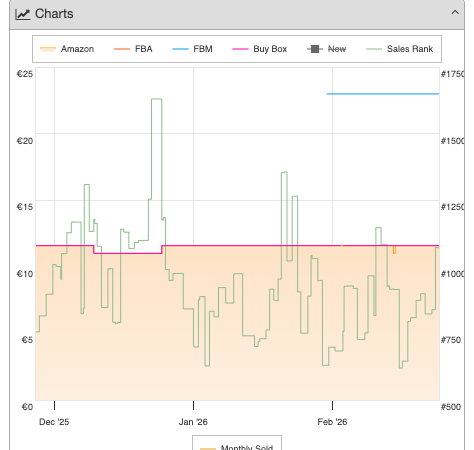Viewport: 474px width, 450px height.
Task: Click the €0 price axis label
Action: [x=27, y=407]
